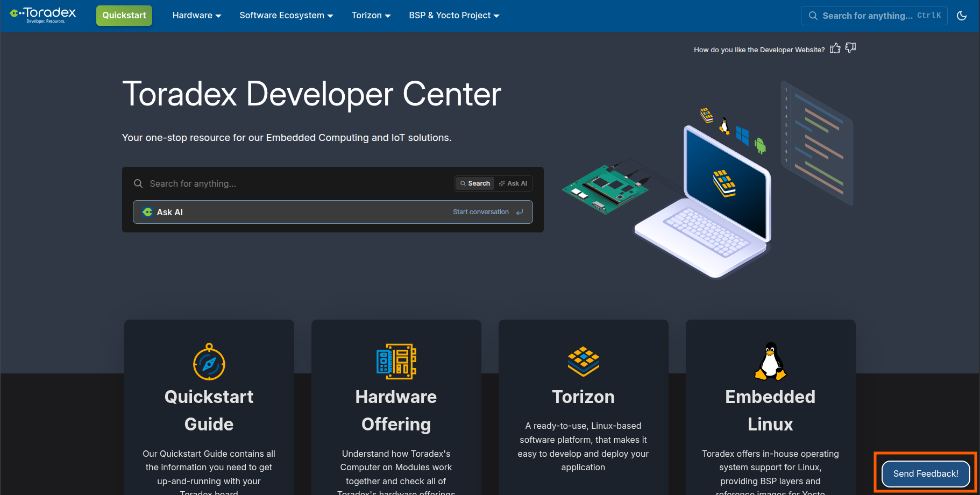Switch to Search mode in search box
Screen dimensions: 980x495
click(475, 183)
